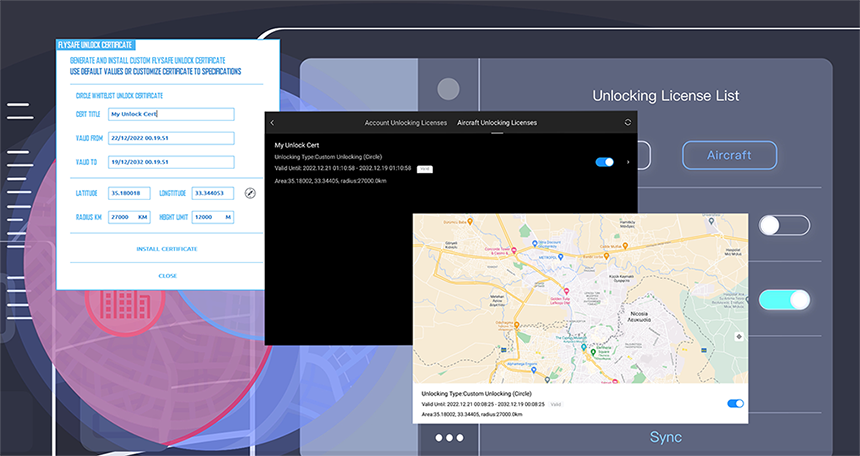Open the three-dots more menu
Image resolution: width=860 pixels, height=456 pixels.
[448, 437]
